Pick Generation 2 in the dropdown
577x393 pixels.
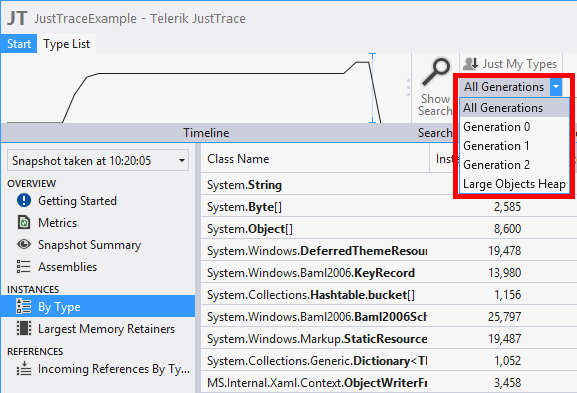[514, 165]
